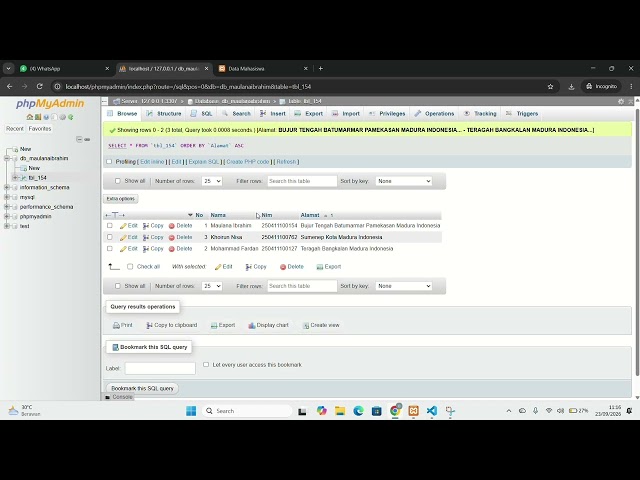
Task: Click Bookmark this SQL query button
Action: [142, 388]
